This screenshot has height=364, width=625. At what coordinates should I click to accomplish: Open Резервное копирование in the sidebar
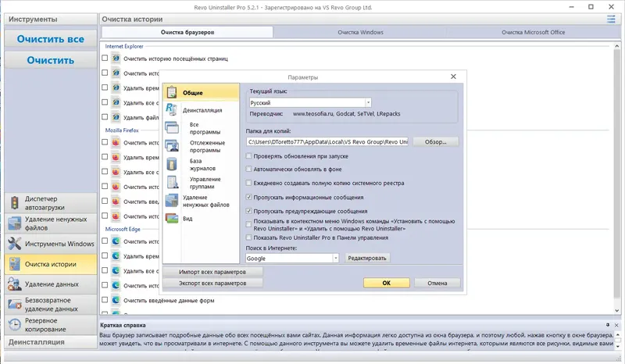tap(51, 324)
